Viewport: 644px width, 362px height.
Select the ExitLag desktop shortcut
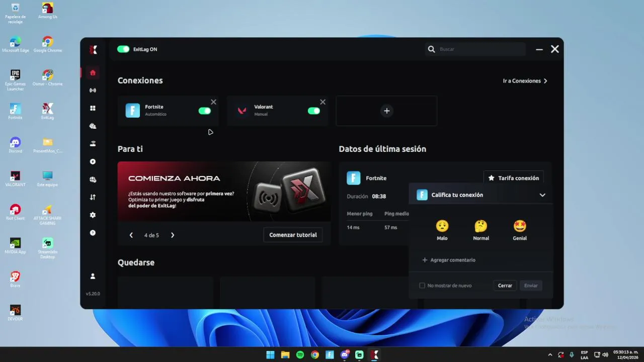click(x=48, y=112)
